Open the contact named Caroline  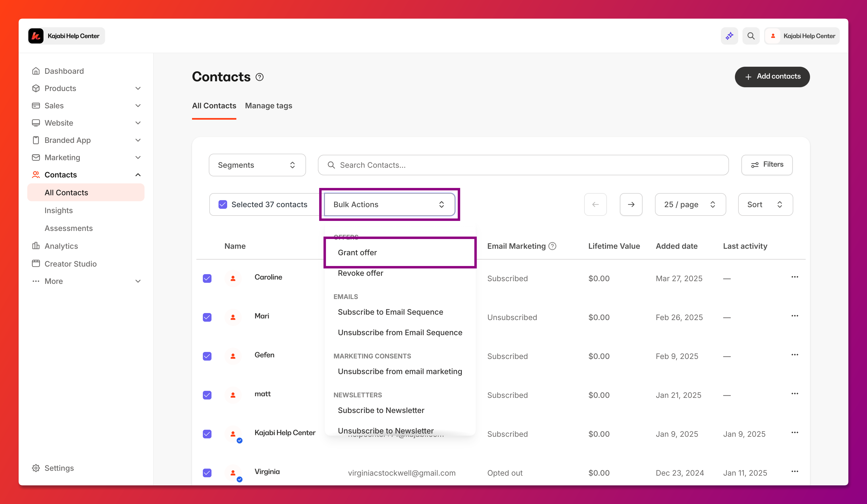click(x=268, y=277)
